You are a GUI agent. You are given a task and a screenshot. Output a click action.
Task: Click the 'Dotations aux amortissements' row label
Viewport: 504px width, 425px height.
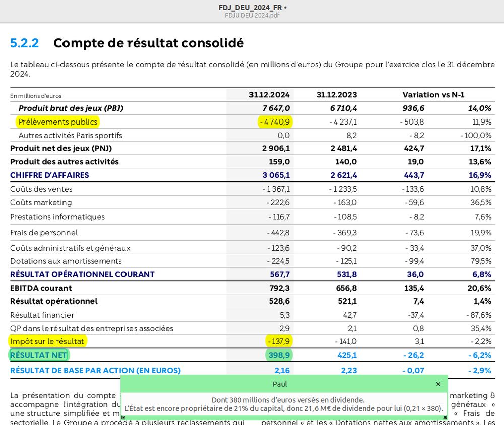(x=66, y=261)
